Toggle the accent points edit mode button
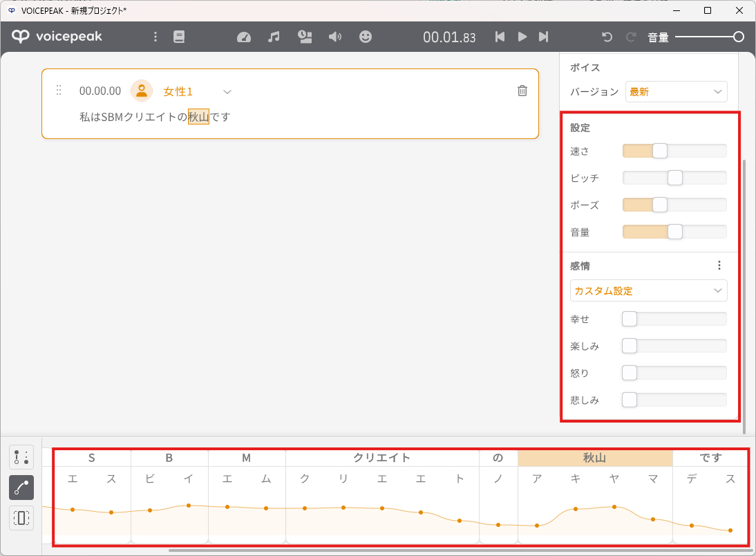 [x=21, y=457]
